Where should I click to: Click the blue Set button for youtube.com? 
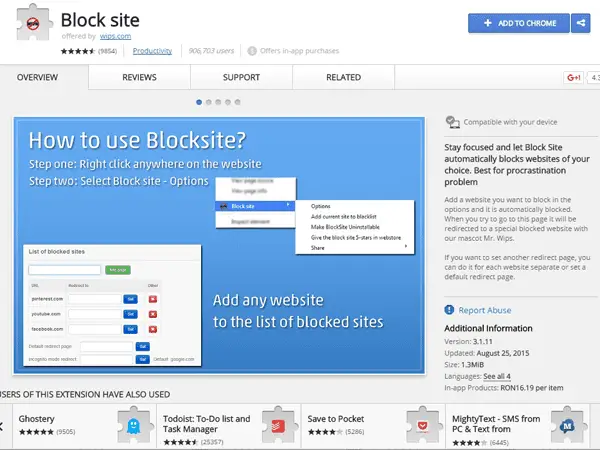click(x=130, y=314)
